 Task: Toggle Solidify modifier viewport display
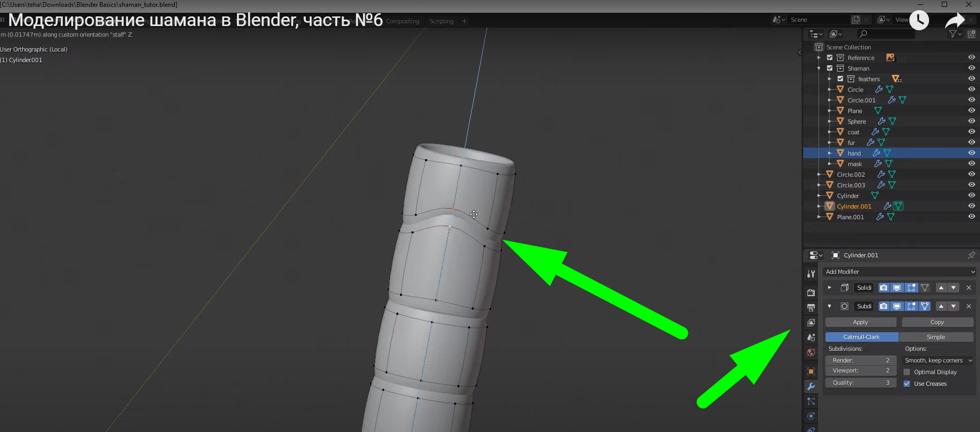897,288
